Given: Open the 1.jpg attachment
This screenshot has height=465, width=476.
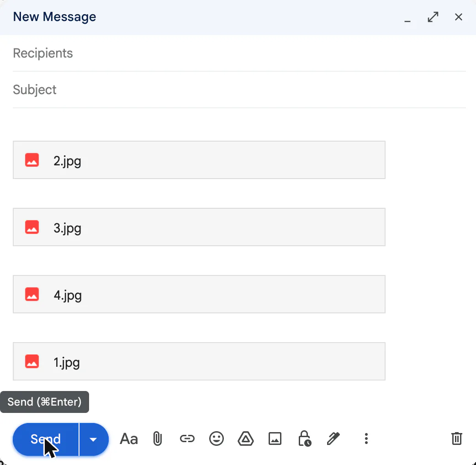Looking at the screenshot, I should pos(199,361).
